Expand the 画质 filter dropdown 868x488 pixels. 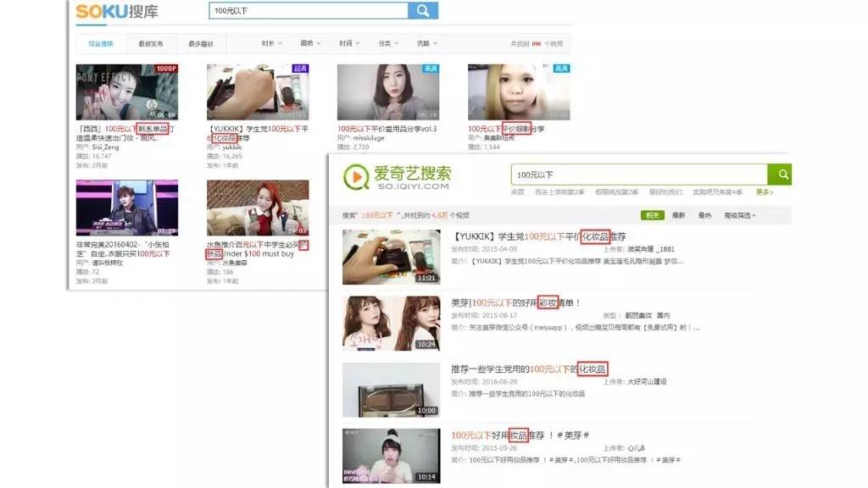(310, 43)
